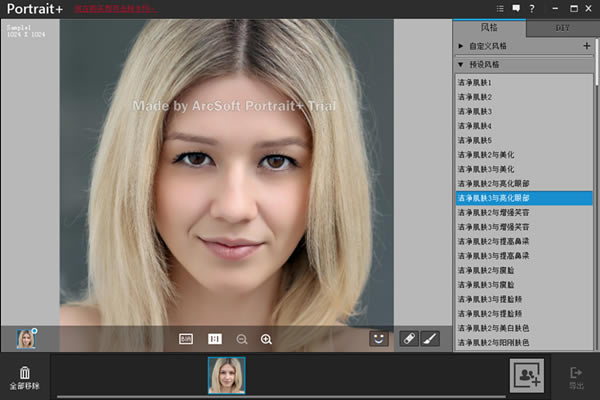The image size is (600, 400).
Task: Collapse the 预设风格 section
Action: (x=461, y=65)
